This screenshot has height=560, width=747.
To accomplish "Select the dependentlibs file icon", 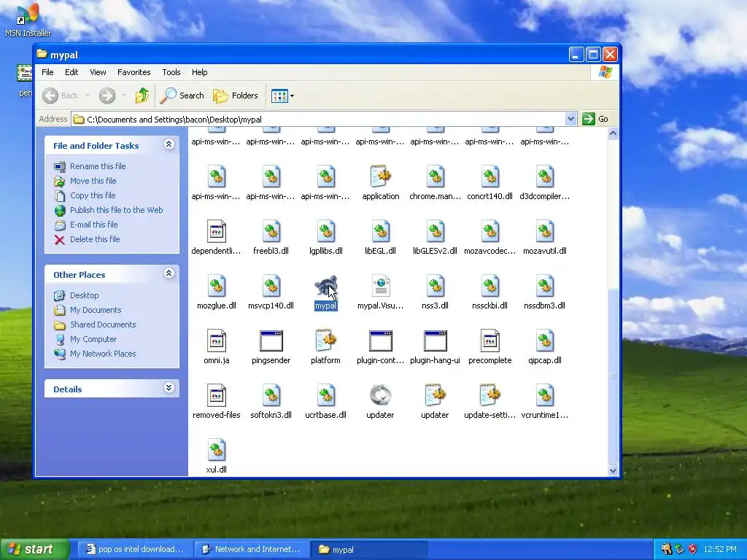I will (216, 232).
